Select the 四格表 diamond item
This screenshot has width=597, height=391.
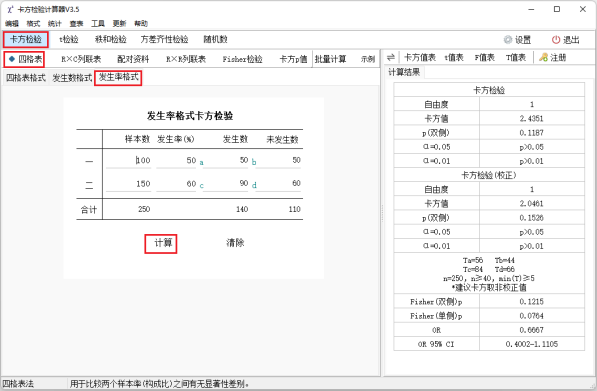pyautogui.click(x=25, y=59)
